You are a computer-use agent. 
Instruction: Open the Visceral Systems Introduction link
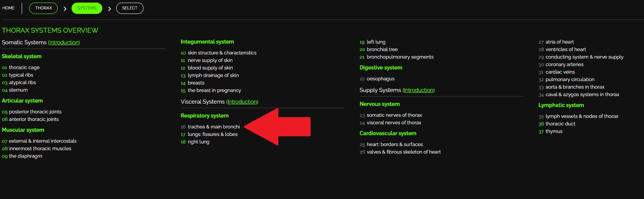click(x=242, y=102)
